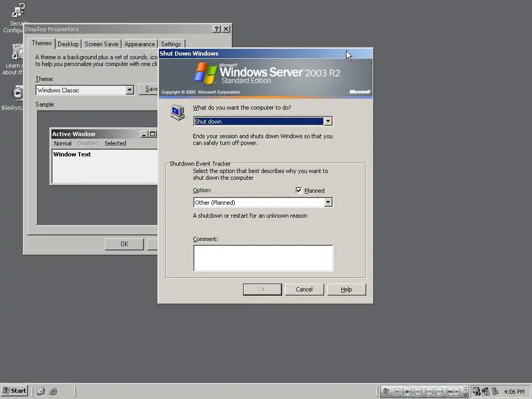Expand the Theme dropdown in Display Properties
Image resolution: width=532 pixels, height=399 pixels.
coord(129,90)
